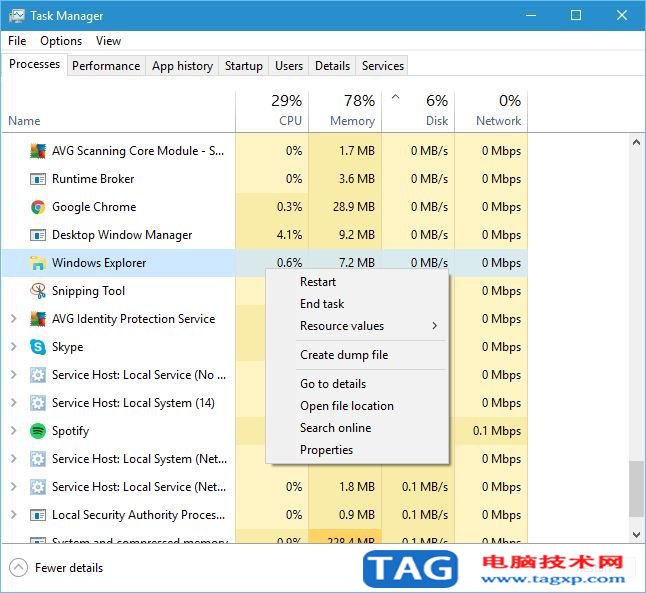The image size is (646, 593).
Task: Expand Service Host: Local System (14)
Action: click(13, 403)
